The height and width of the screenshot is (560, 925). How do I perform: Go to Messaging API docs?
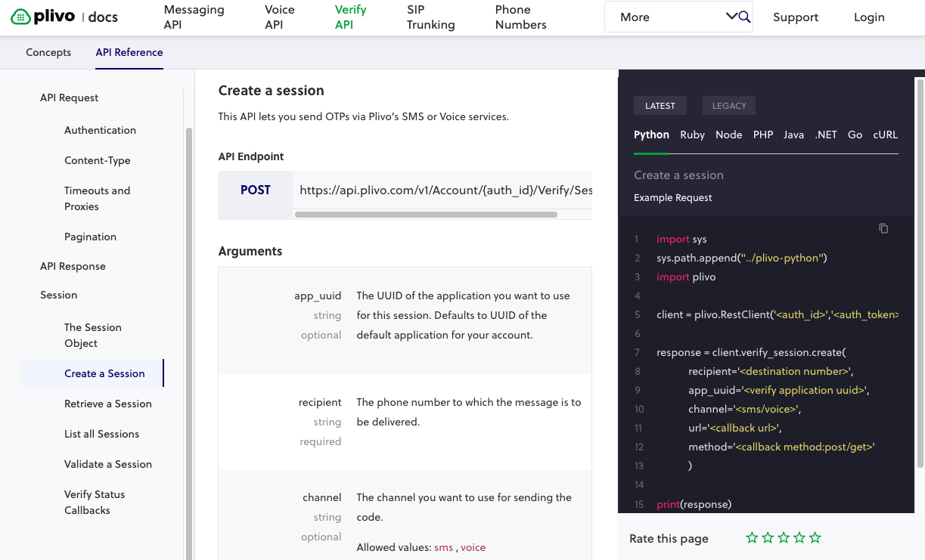click(x=194, y=17)
